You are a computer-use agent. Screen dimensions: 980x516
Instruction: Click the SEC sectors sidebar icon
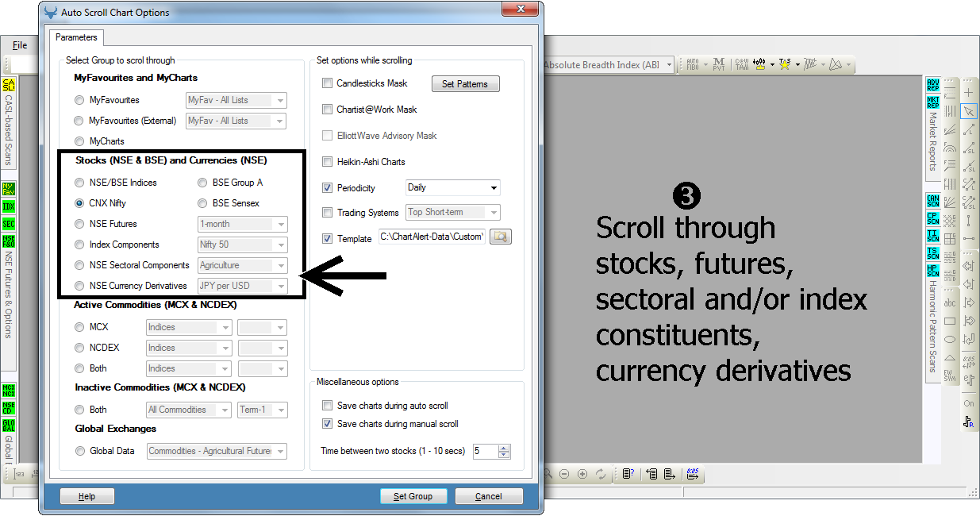click(9, 224)
